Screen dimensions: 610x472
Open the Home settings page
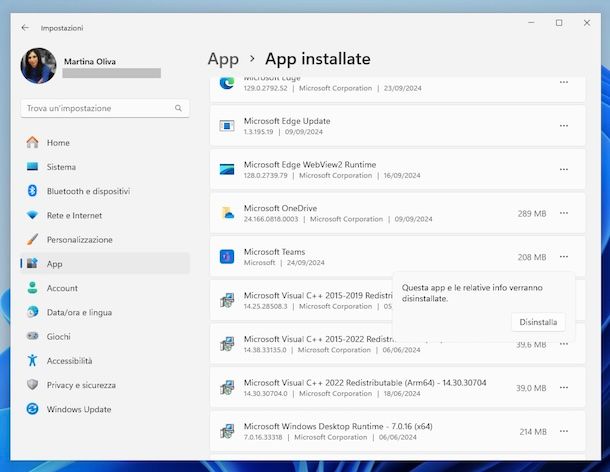(x=105, y=143)
